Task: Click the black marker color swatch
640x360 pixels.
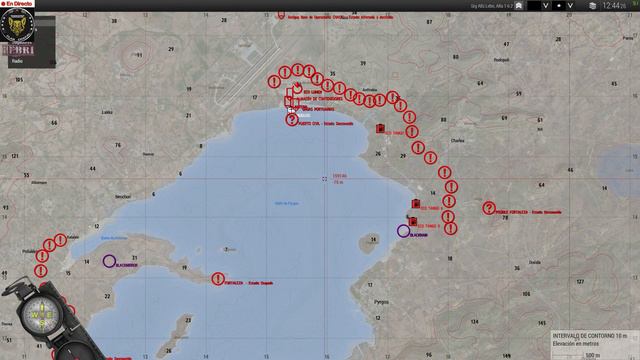Action: tap(533, 6)
